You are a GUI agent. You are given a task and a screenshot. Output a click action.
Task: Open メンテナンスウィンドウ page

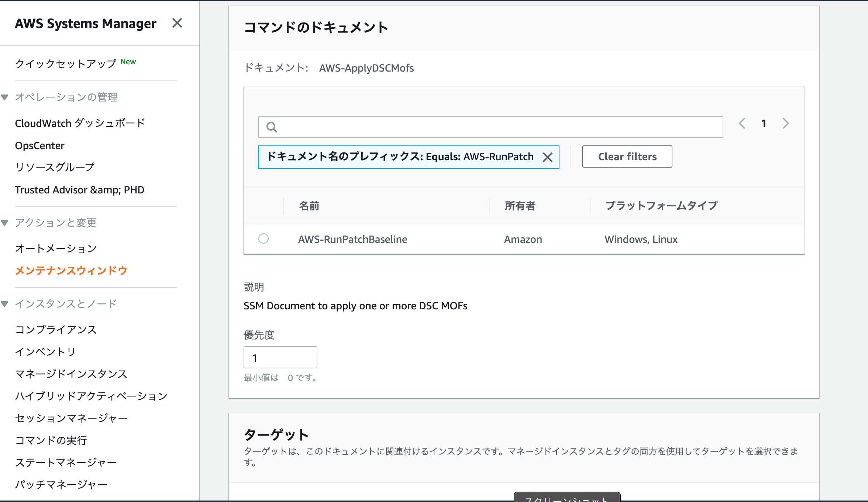coord(71,271)
